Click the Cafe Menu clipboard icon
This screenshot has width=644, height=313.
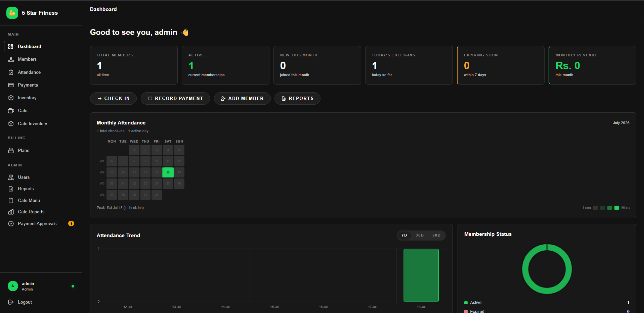pos(11,200)
